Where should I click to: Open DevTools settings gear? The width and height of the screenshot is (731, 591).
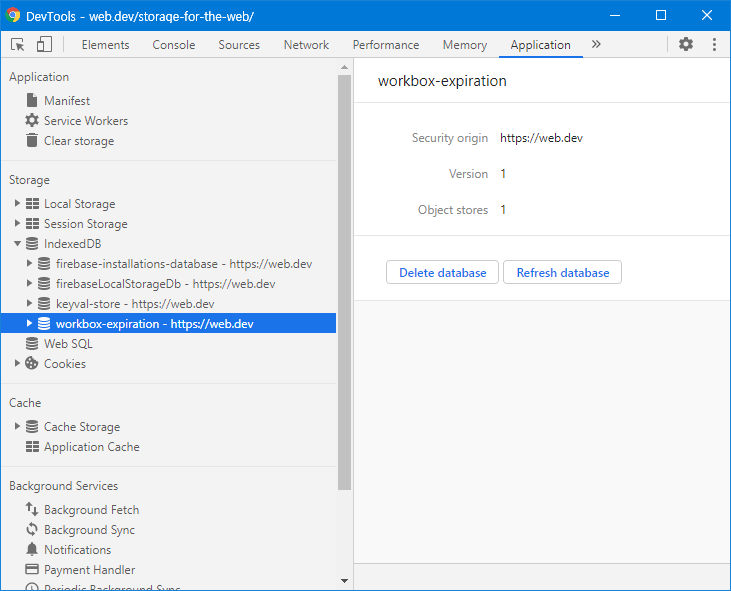tap(686, 44)
